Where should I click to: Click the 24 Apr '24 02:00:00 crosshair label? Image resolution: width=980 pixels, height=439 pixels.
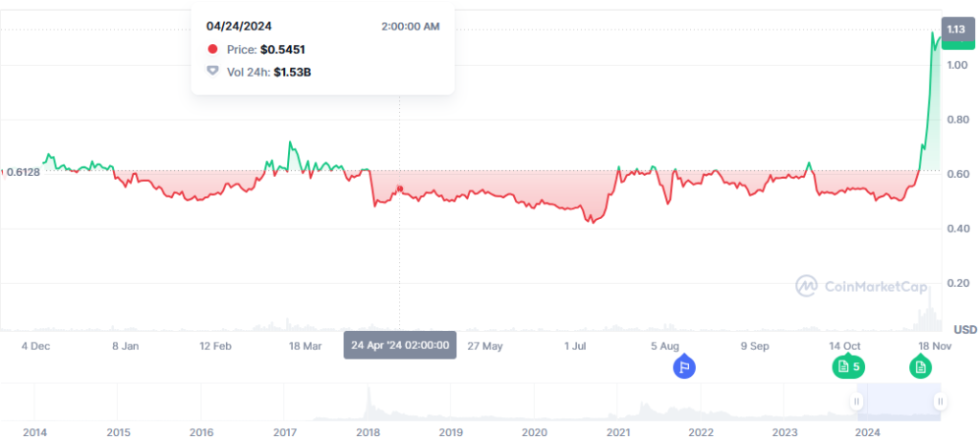click(400, 345)
